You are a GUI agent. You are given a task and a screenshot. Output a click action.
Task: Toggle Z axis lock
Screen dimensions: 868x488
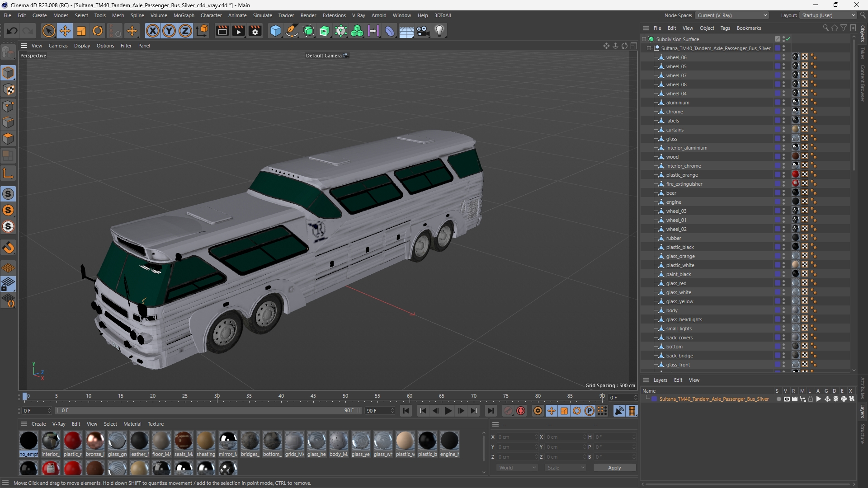[185, 31]
